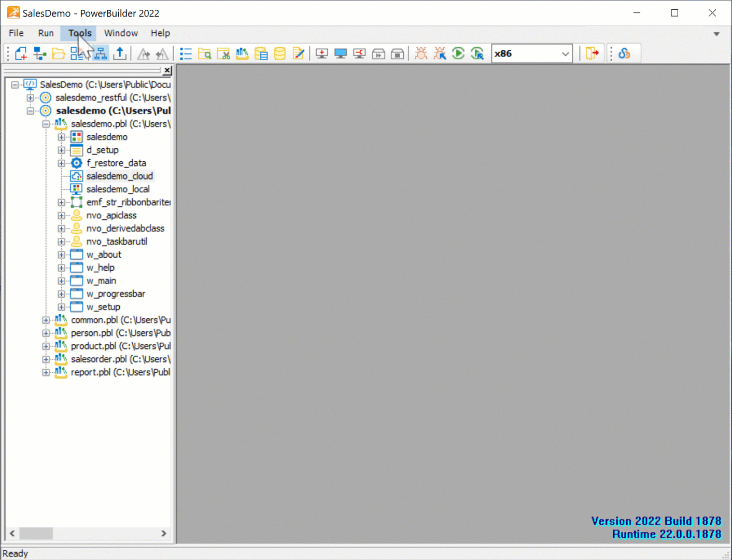The height and width of the screenshot is (560, 732).
Task: Select salesdemo_local in the tree
Action: (x=118, y=189)
